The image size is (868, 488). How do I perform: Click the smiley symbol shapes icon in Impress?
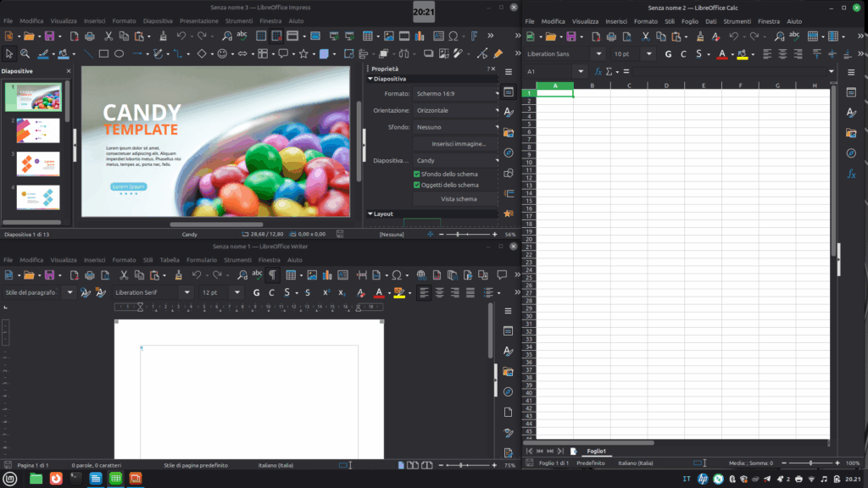[x=223, y=53]
